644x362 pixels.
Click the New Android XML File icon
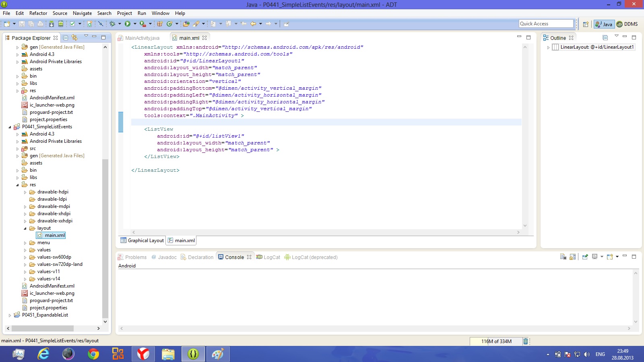click(x=90, y=24)
